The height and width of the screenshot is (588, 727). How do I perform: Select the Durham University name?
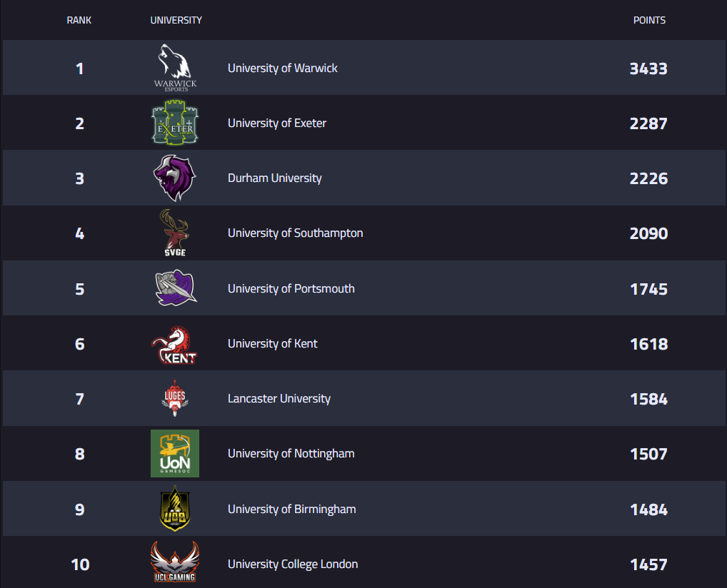coord(275,178)
